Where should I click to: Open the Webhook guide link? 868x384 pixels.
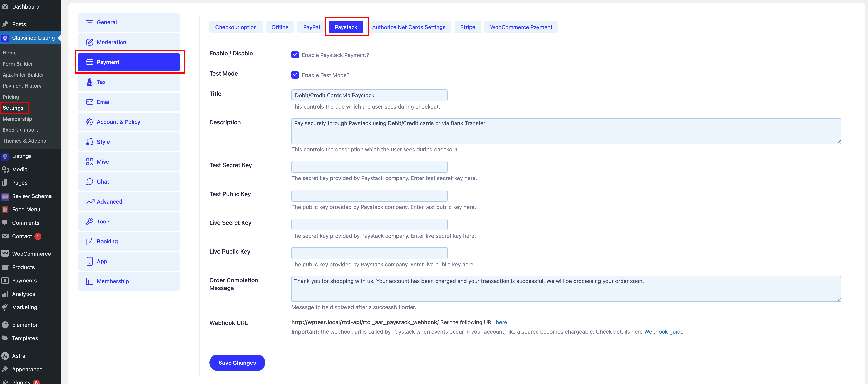tap(664, 331)
